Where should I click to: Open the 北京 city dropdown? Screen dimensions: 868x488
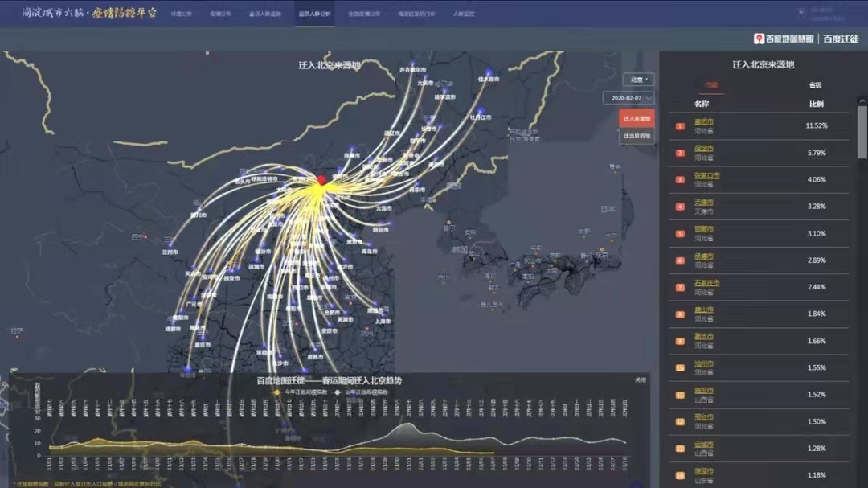point(640,80)
